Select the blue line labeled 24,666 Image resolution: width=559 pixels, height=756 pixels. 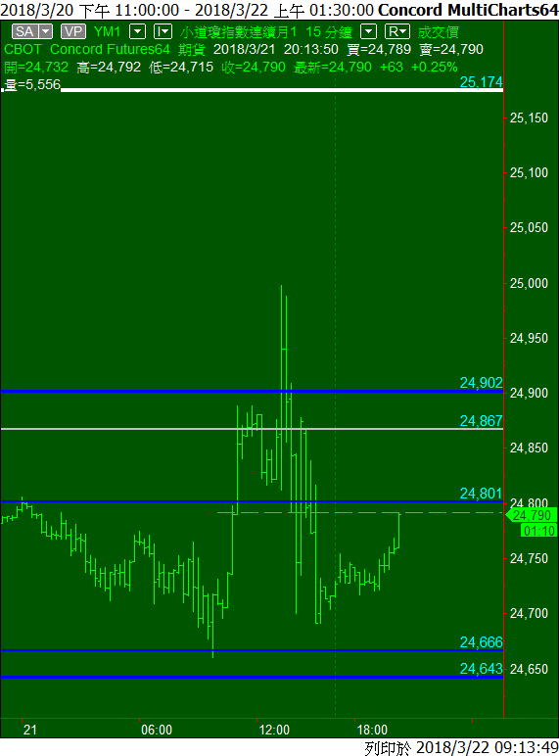click(x=252, y=650)
